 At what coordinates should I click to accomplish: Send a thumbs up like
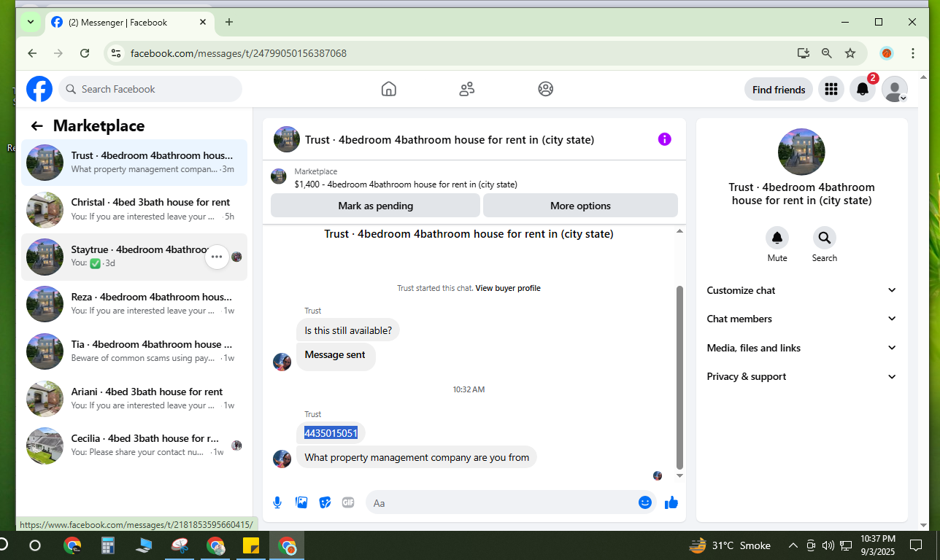coord(671,502)
